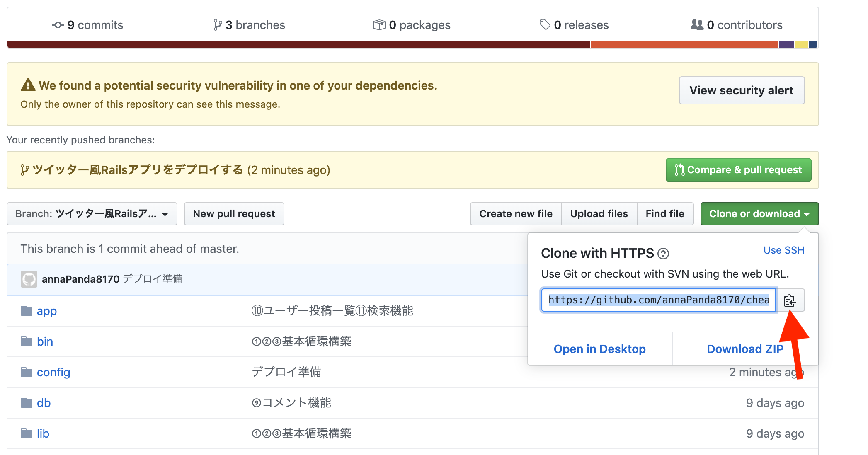Open 3 branches page

click(x=249, y=25)
